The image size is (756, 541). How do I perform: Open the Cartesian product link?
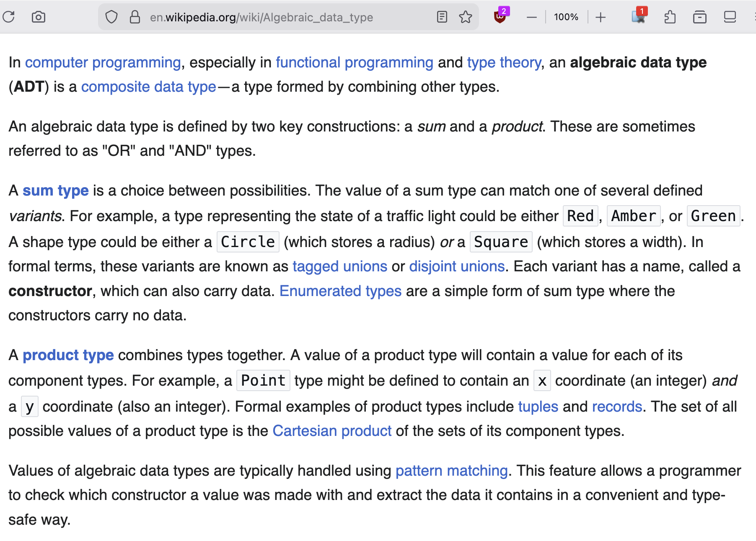click(331, 431)
